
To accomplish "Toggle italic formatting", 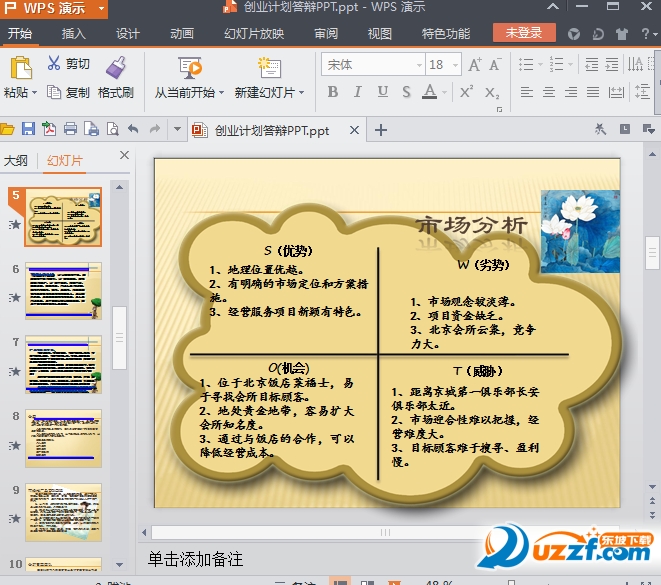I will click(357, 91).
